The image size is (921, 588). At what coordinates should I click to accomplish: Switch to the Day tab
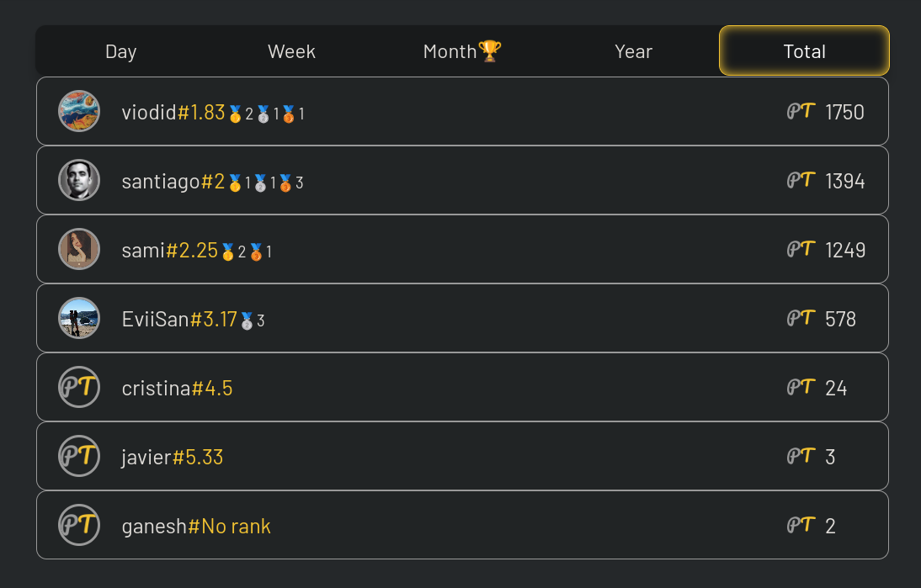pos(120,51)
